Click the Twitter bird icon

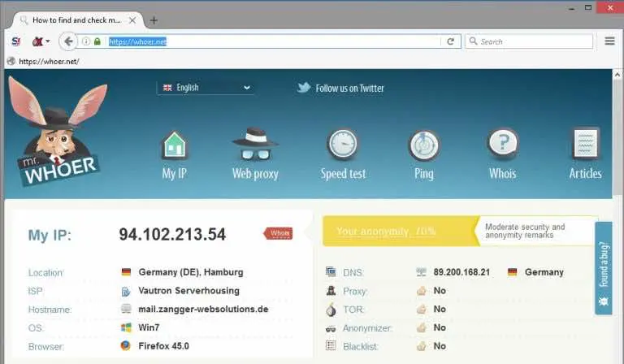pos(303,88)
